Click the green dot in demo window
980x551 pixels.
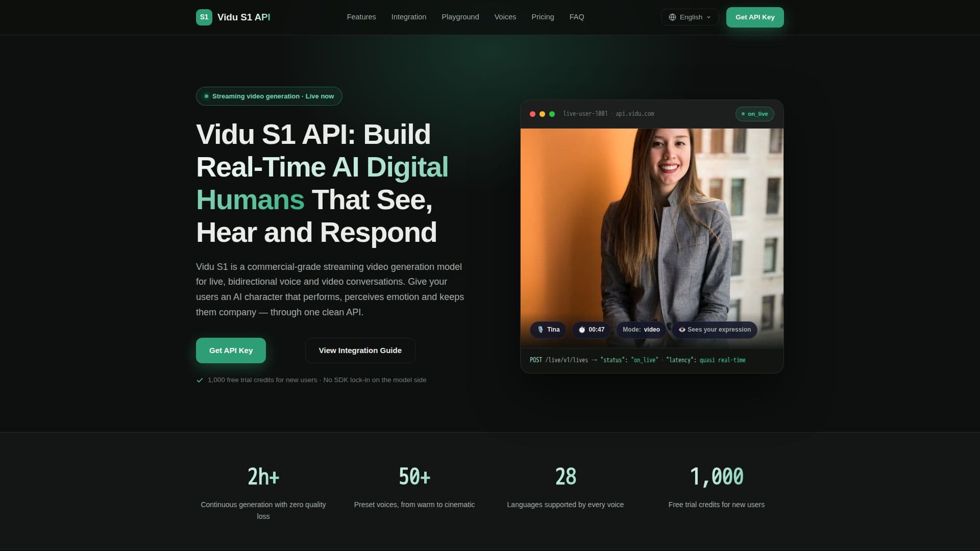(552, 114)
